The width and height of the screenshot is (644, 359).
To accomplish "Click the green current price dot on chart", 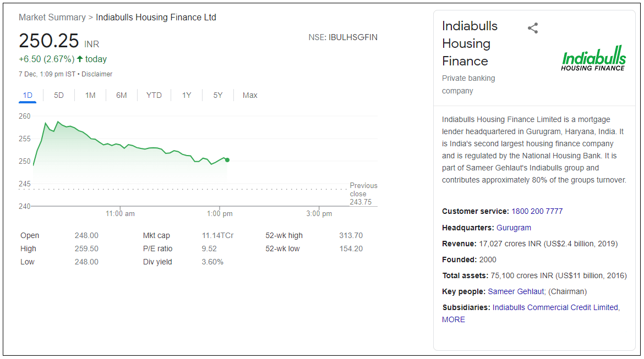I will [x=227, y=160].
